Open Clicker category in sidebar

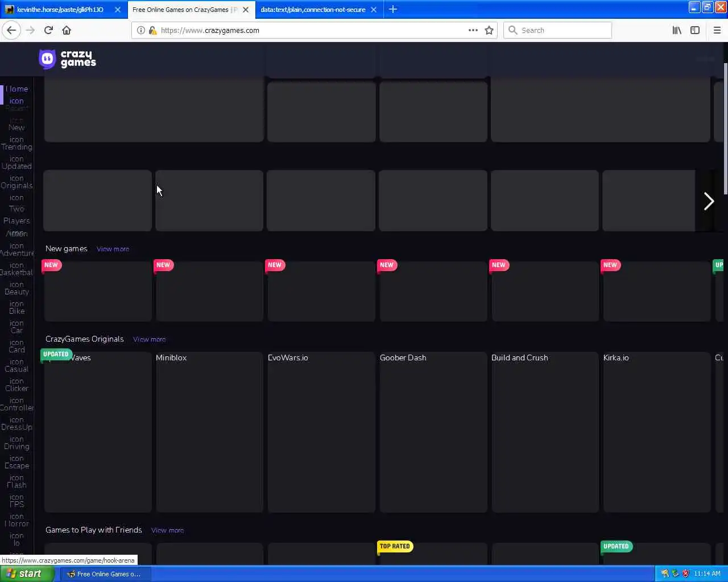click(x=16, y=388)
